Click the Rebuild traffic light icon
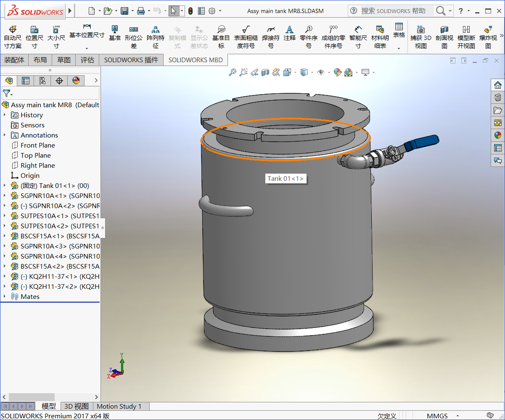The width and height of the screenshot is (505, 420). pos(190,11)
